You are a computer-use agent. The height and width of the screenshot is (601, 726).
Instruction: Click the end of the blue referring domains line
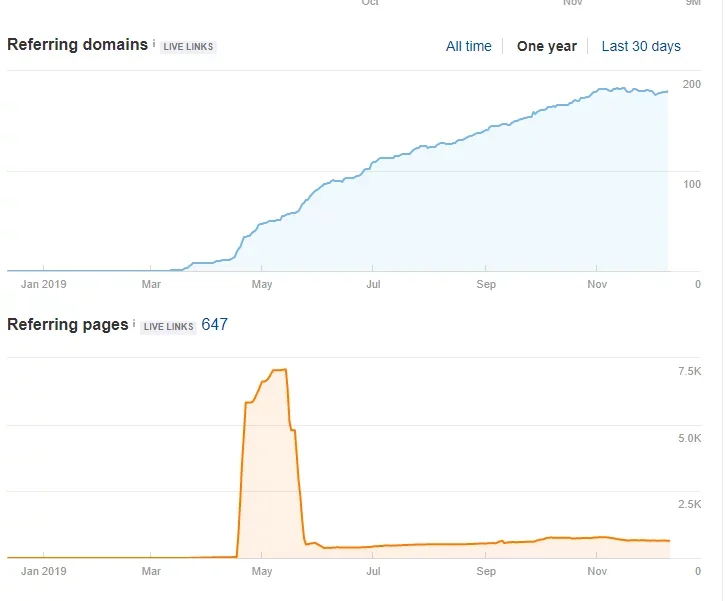pyautogui.click(x=667, y=92)
